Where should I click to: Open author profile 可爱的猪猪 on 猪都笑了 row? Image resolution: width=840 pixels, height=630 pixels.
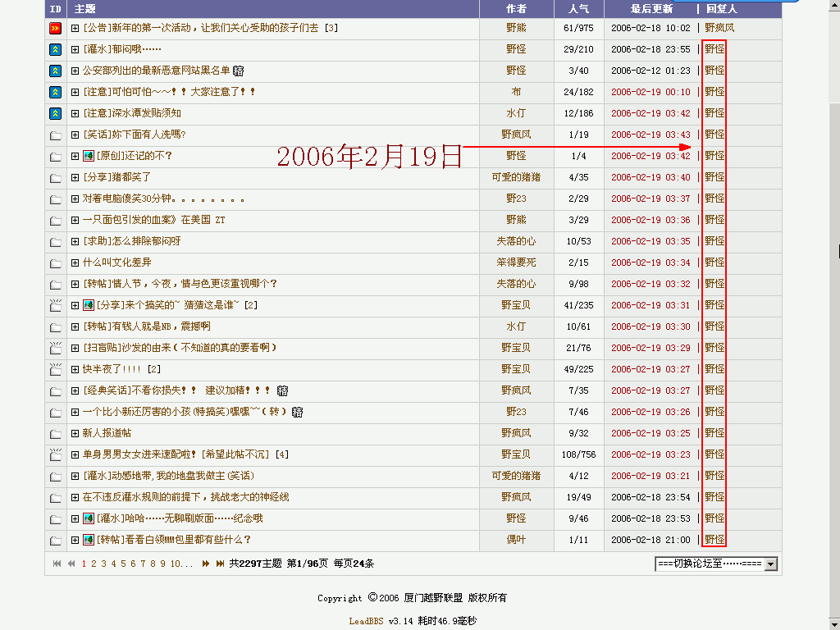[x=516, y=177]
